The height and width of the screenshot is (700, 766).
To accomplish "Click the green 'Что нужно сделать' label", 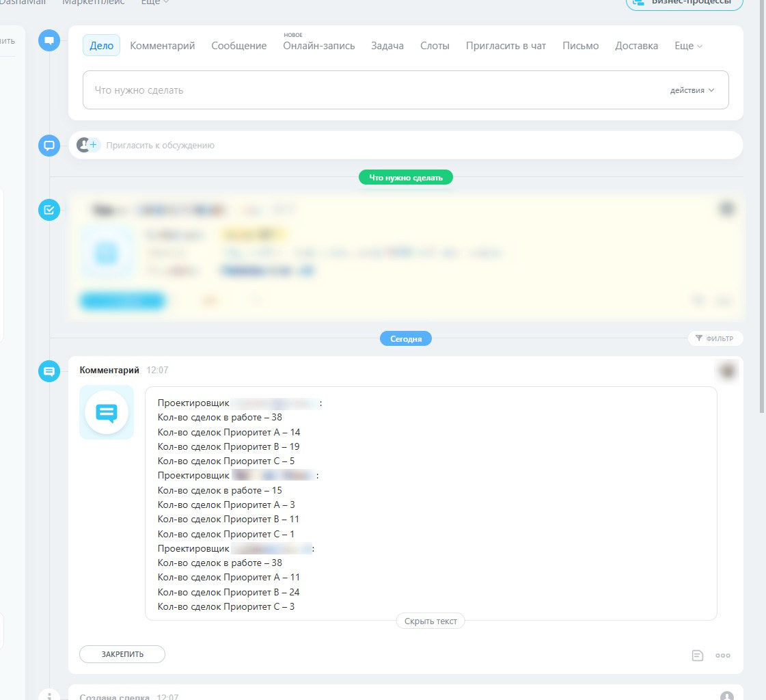I will pos(405,178).
